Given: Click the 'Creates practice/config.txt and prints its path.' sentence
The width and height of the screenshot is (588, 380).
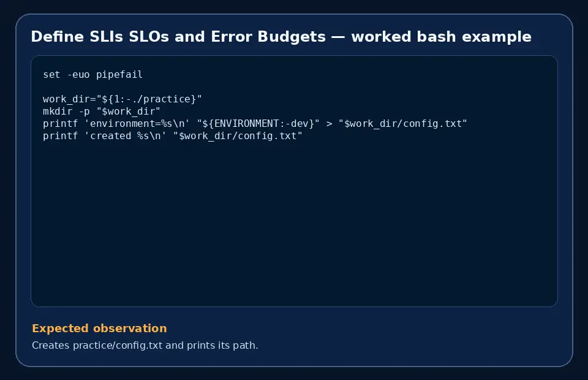Looking at the screenshot, I should coord(145,345).
